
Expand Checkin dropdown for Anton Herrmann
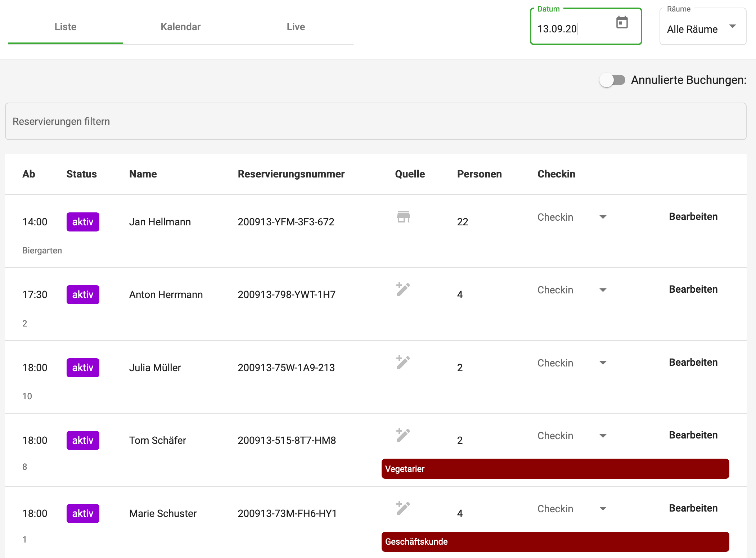[572, 290]
